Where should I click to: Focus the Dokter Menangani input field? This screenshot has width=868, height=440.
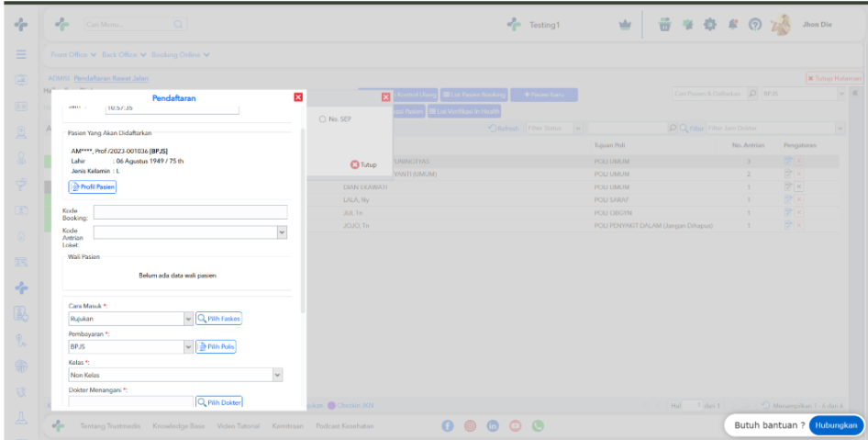point(130,402)
